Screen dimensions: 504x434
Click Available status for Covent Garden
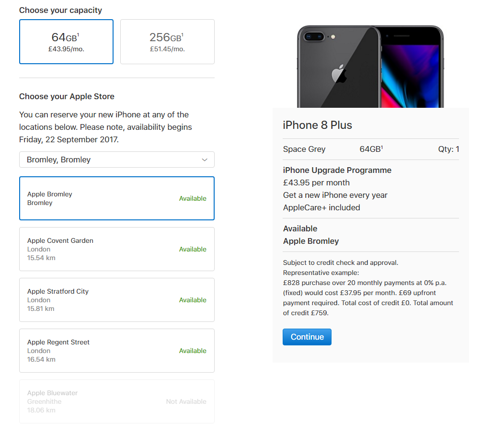(x=193, y=249)
